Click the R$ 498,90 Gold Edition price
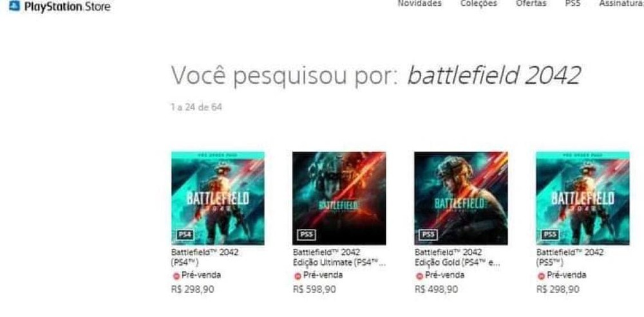The height and width of the screenshot is (317, 644). pos(436,289)
